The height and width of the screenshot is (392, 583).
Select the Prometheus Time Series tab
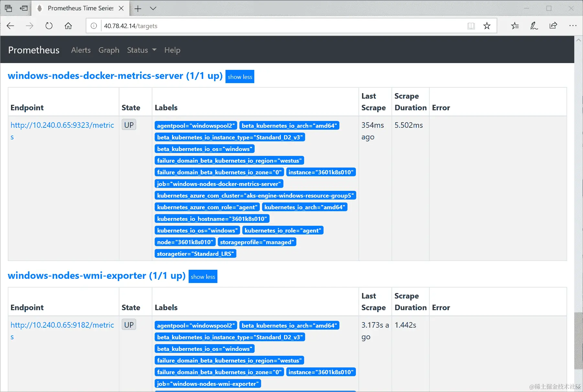(x=80, y=8)
